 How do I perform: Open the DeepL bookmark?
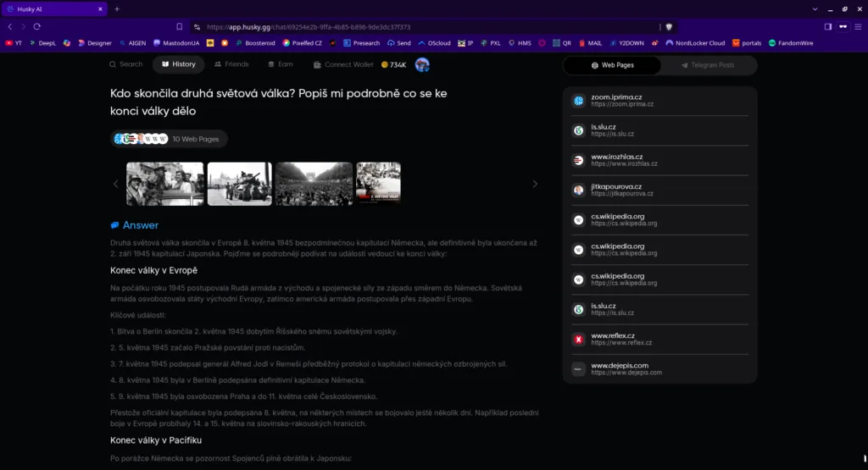coord(42,42)
